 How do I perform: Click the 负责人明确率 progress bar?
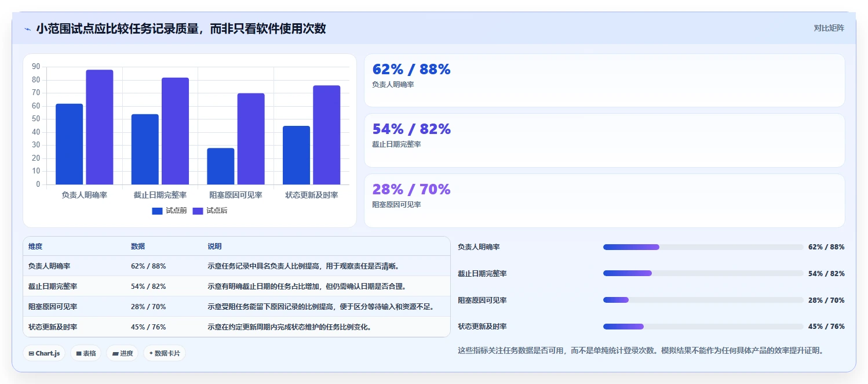[x=703, y=247]
